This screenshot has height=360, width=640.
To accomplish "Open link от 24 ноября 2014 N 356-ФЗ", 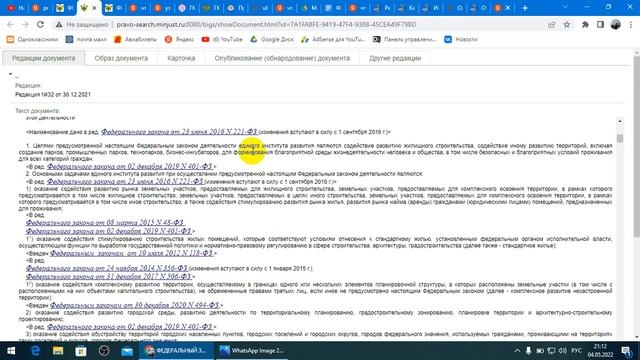I will (x=107, y=268).
